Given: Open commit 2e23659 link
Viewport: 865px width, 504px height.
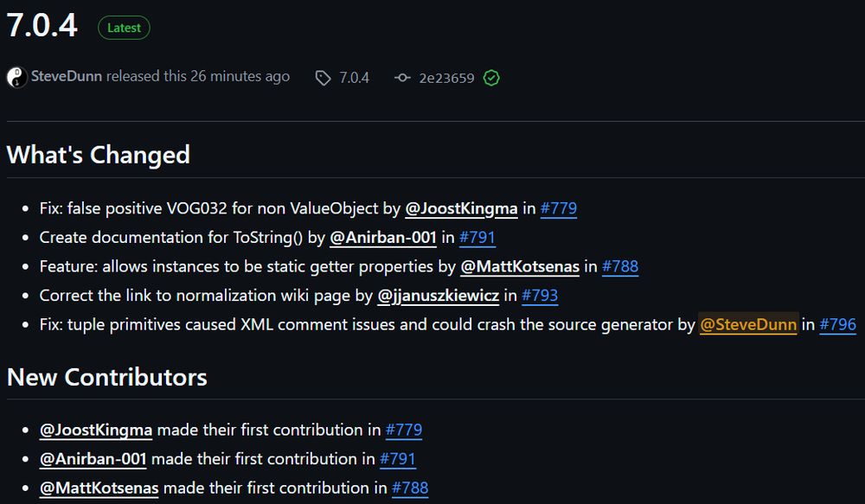Looking at the screenshot, I should click(x=446, y=78).
